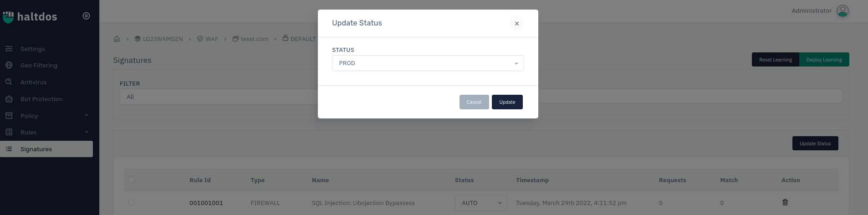
Task: Go to the home breadcrumb icon
Action: pos(117,39)
